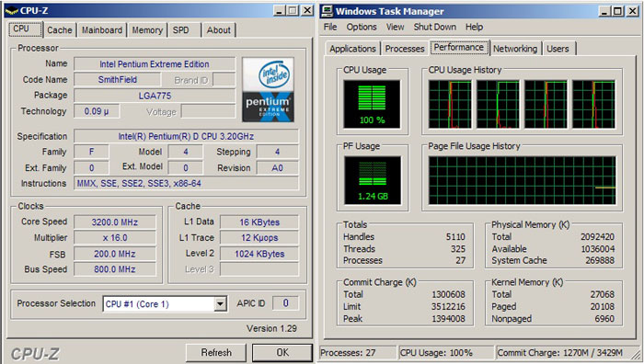
Task: Click status bar 'Commit Charge: 1270M / 3429M'
Action: pos(559,352)
